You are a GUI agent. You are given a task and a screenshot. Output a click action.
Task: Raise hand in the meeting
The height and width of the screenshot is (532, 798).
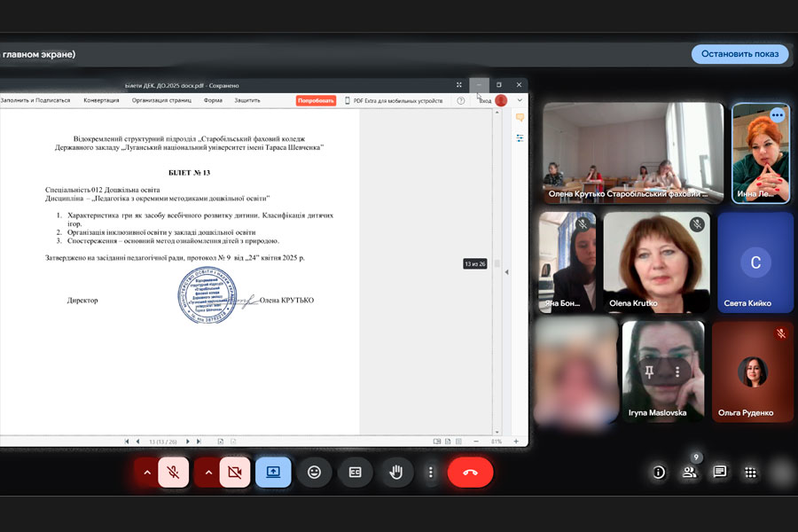pos(396,472)
